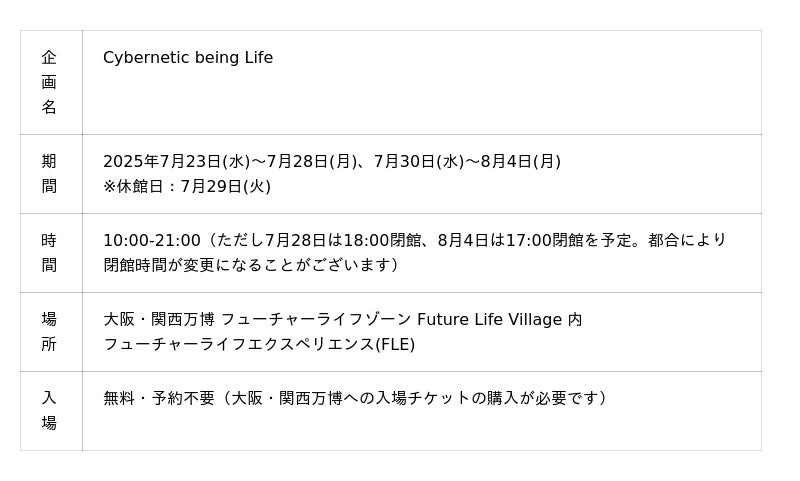Click the "Future Life Village" venue name
Image resolution: width=800 pixels, height=481 pixels.
(x=489, y=320)
